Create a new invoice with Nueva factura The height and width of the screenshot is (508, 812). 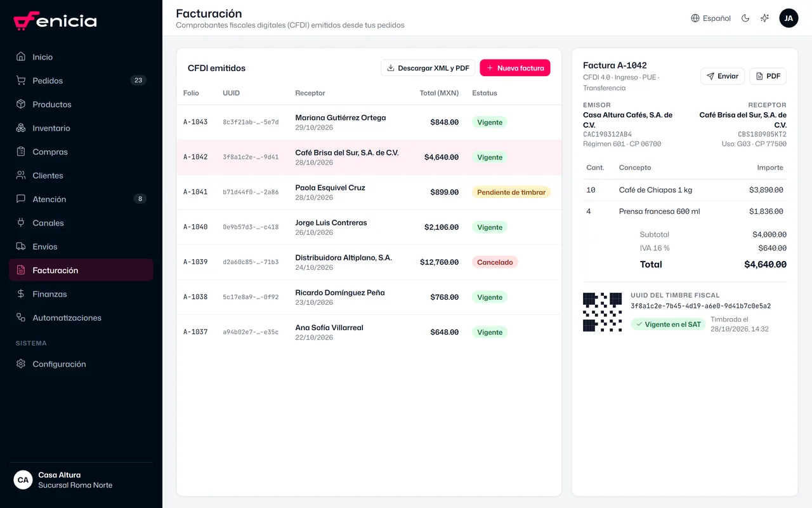(x=515, y=68)
